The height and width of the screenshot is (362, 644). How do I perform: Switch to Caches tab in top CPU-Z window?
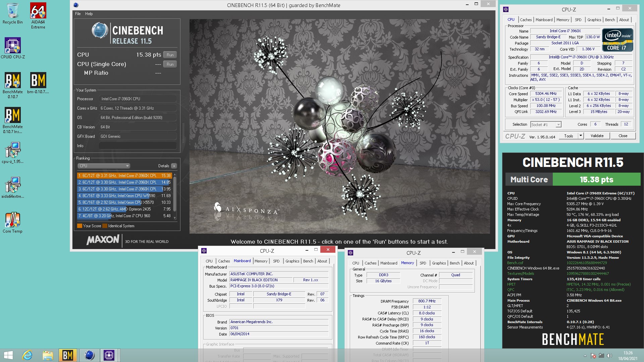click(x=526, y=20)
